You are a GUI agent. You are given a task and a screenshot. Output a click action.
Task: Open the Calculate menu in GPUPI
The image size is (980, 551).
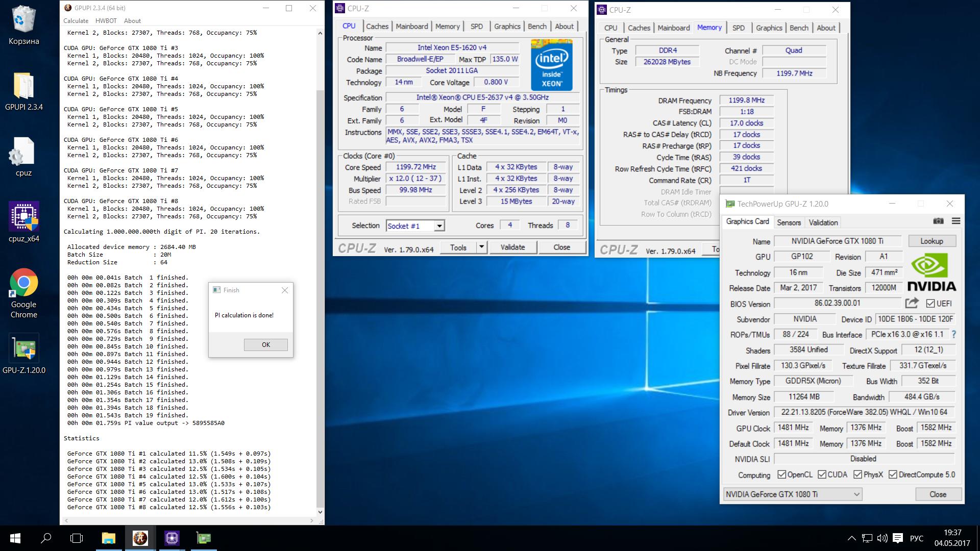[x=76, y=21]
